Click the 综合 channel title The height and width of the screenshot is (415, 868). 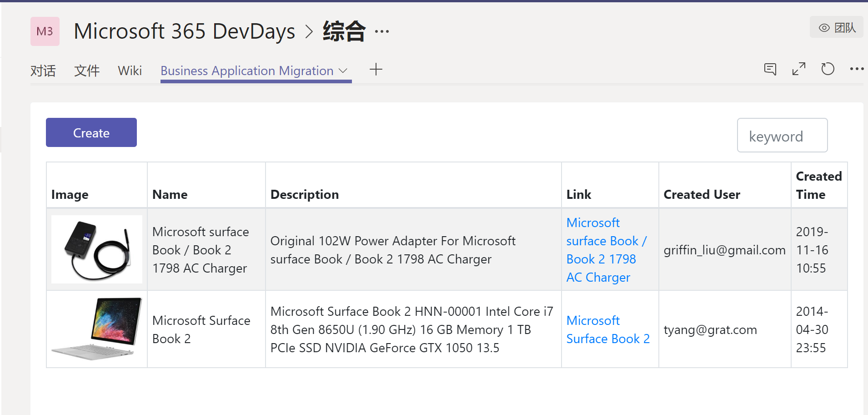tap(344, 31)
